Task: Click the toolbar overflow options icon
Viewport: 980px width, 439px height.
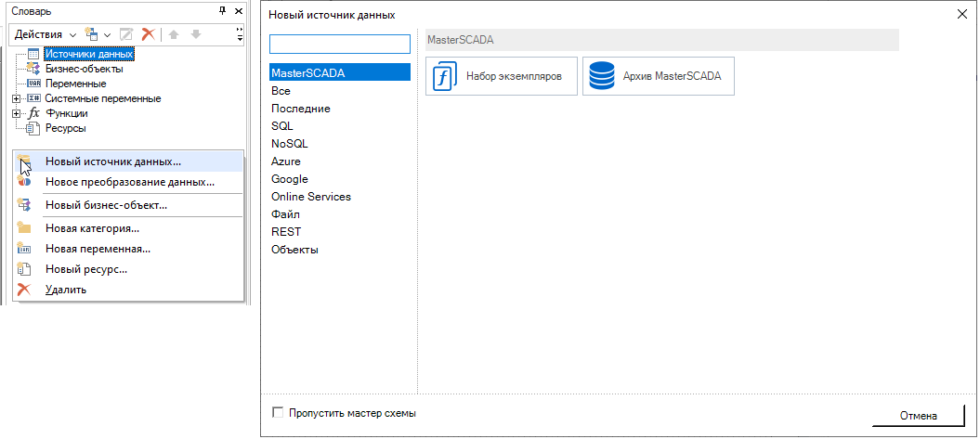Action: pyautogui.click(x=240, y=34)
